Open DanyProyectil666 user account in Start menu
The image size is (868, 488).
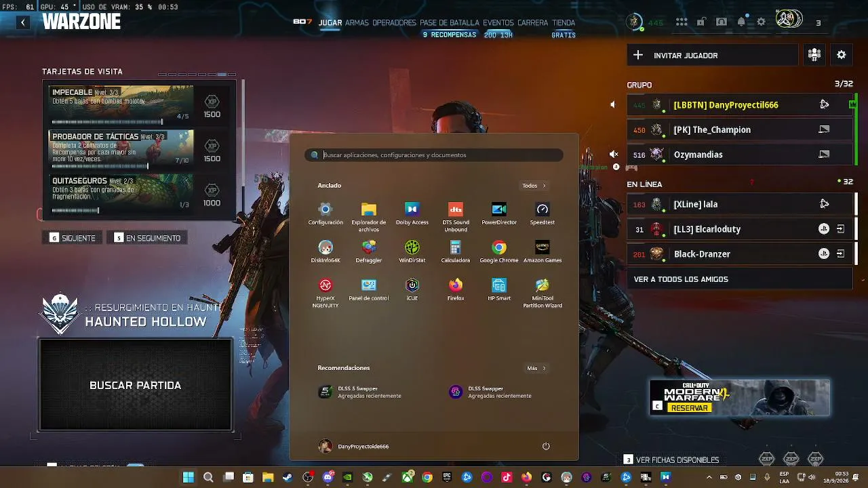point(354,446)
